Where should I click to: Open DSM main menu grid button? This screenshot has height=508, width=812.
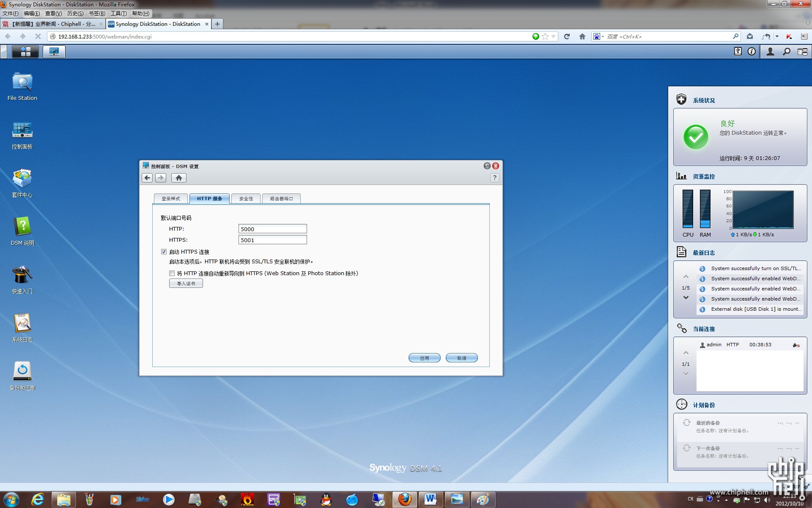tap(25, 52)
